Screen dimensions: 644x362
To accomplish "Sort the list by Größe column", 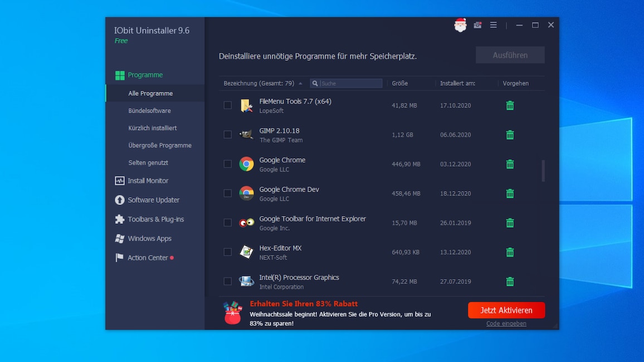I will pos(399,84).
